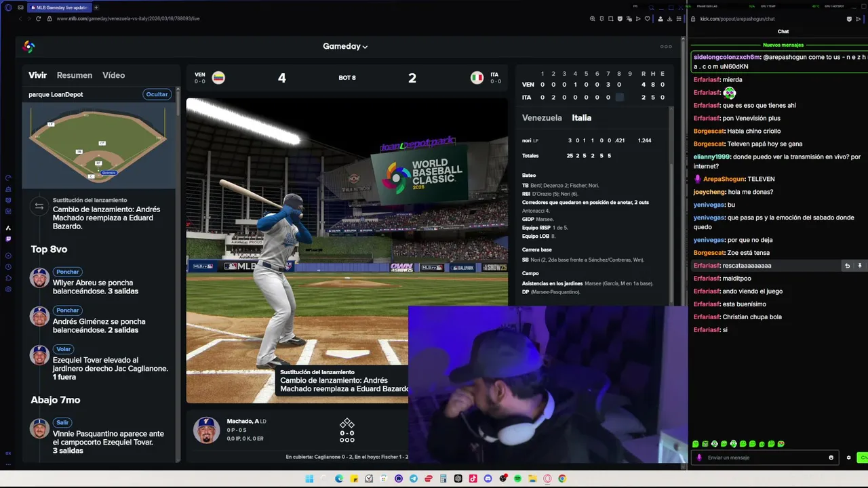This screenshot has width=868, height=488.
Task: Open the Gameday dropdown in the header
Action: pos(345,46)
